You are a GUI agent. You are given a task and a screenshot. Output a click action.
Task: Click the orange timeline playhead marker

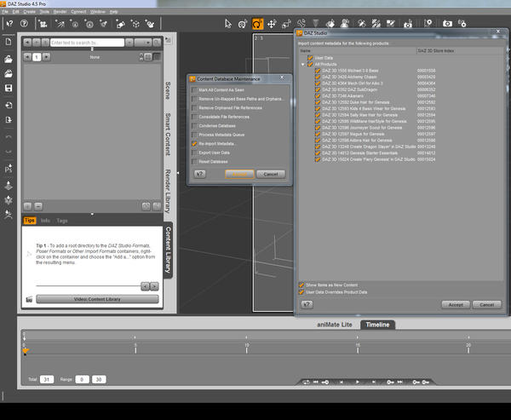click(x=26, y=351)
